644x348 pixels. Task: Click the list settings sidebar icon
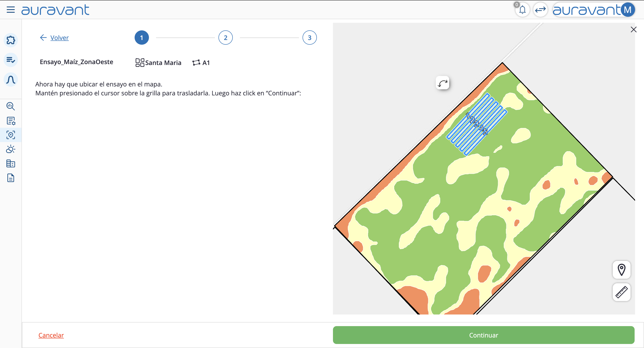11,121
